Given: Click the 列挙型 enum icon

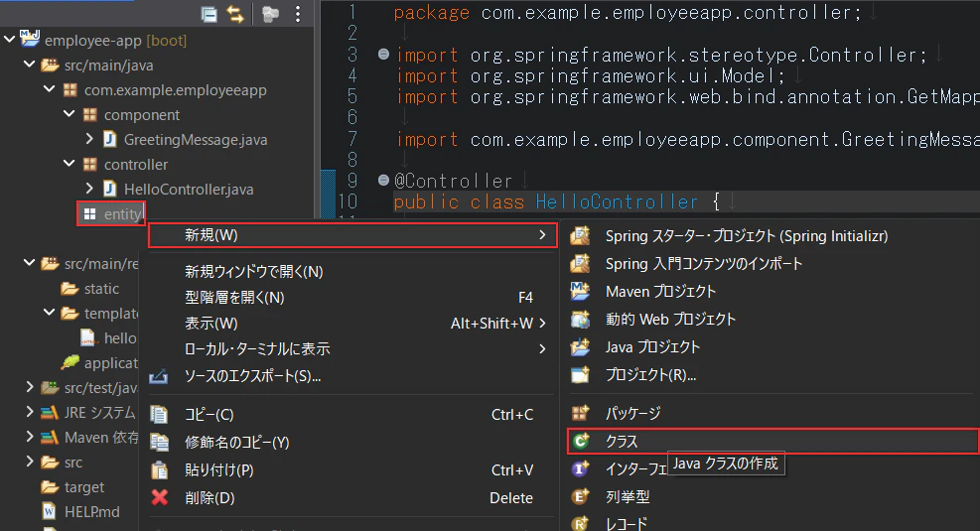Looking at the screenshot, I should 580,496.
